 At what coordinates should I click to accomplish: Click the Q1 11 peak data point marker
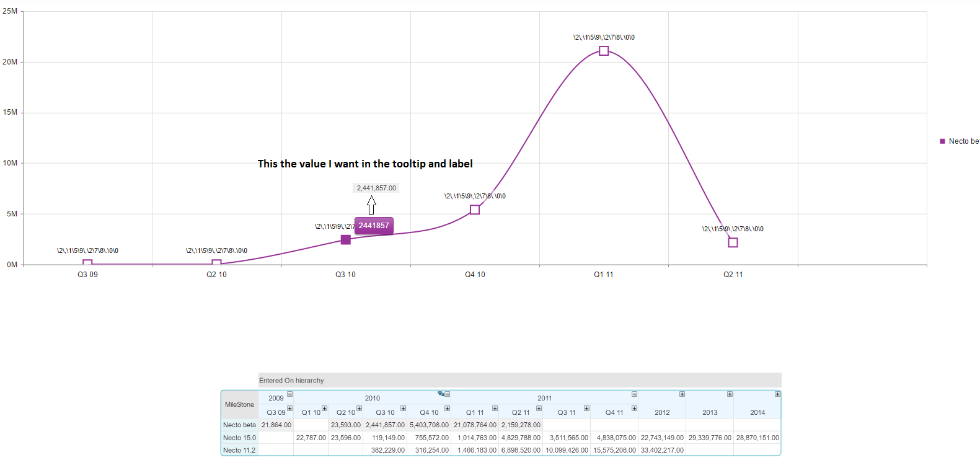[x=604, y=51]
